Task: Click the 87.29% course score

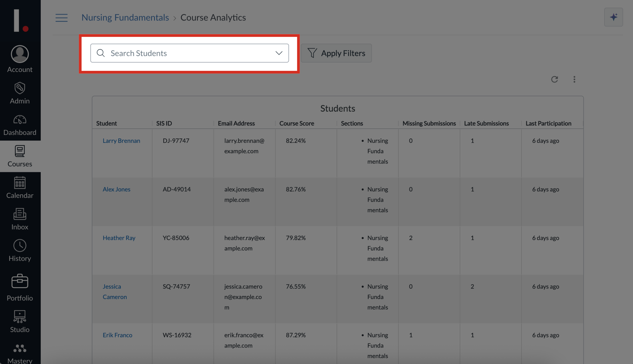Action: [296, 335]
